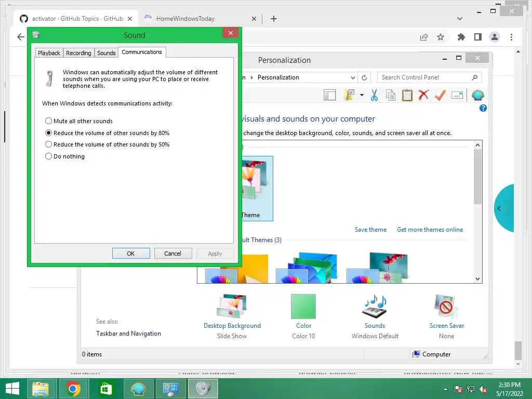Image resolution: width=532 pixels, height=399 pixels.
Task: Open the Color 10 swatch settings
Action: [303, 316]
